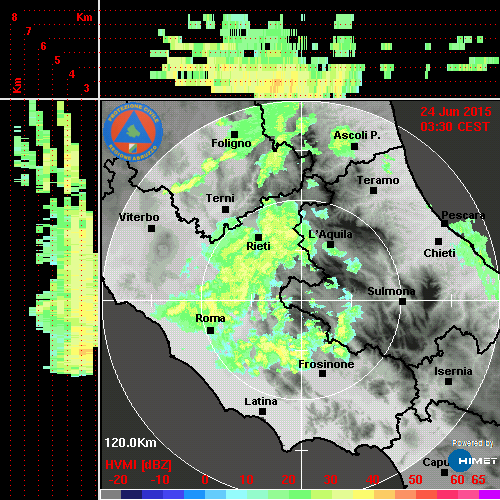Select the Viterbo city marker

tap(151, 228)
